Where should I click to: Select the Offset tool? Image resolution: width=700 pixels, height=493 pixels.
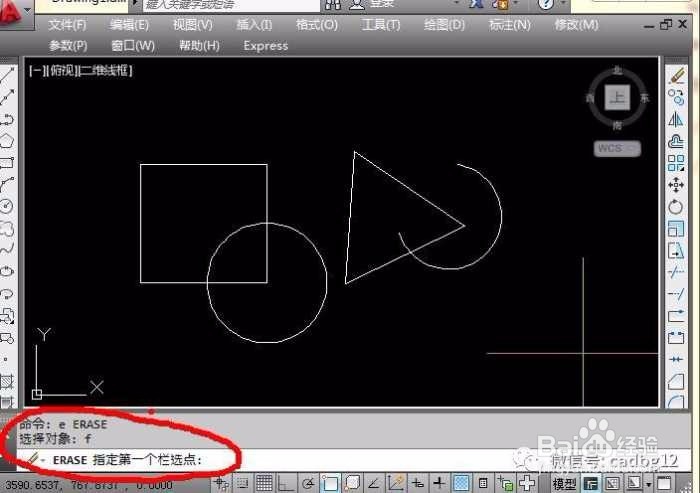tap(676, 142)
